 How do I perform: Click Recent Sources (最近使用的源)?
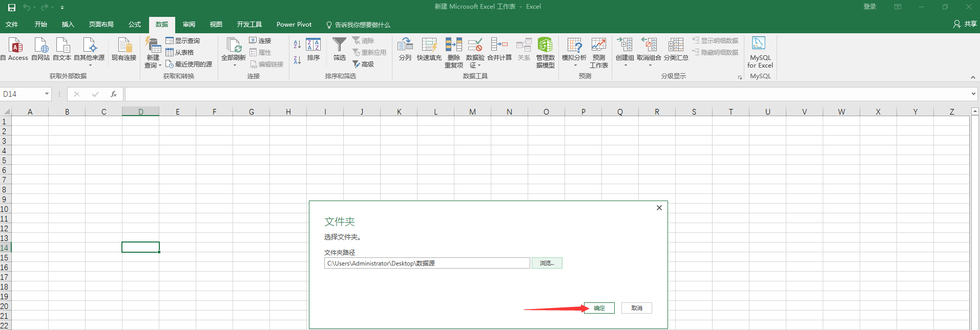(x=189, y=64)
